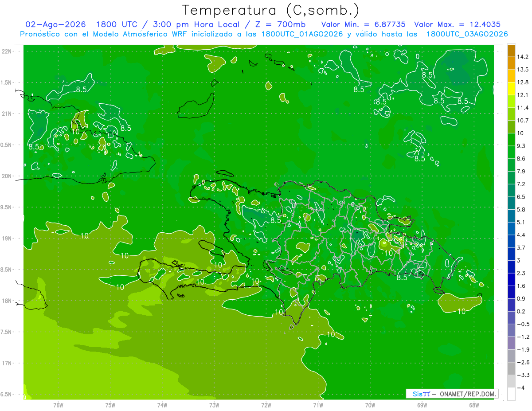Click the legend value "10.7"
The height and width of the screenshot is (411, 532).
point(523,121)
